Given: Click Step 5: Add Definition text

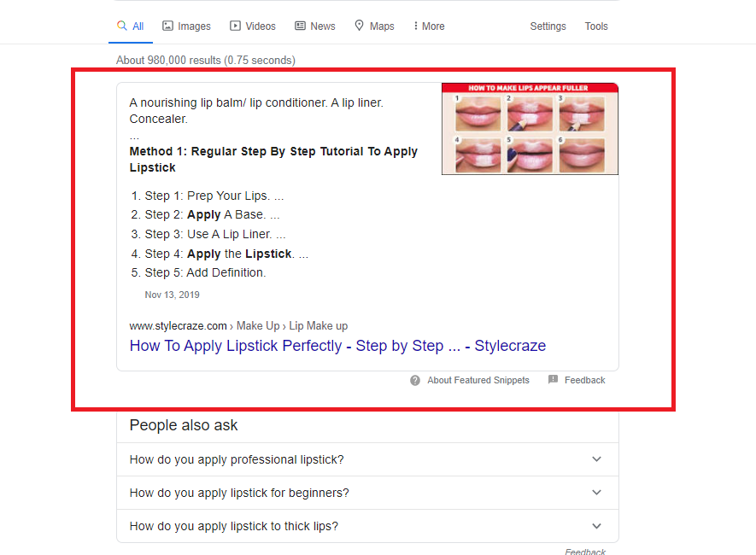Looking at the screenshot, I should point(205,272).
